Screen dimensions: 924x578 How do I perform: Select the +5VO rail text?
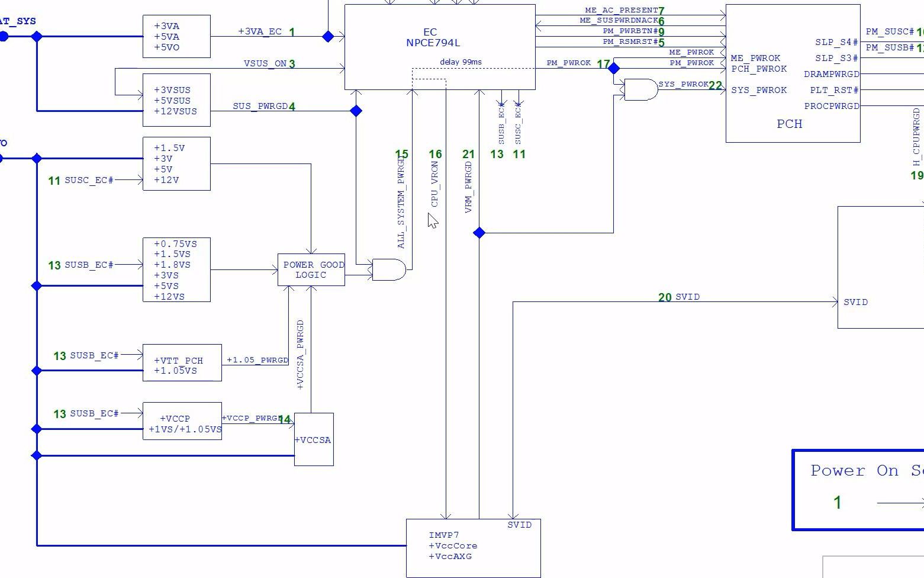pos(166,47)
